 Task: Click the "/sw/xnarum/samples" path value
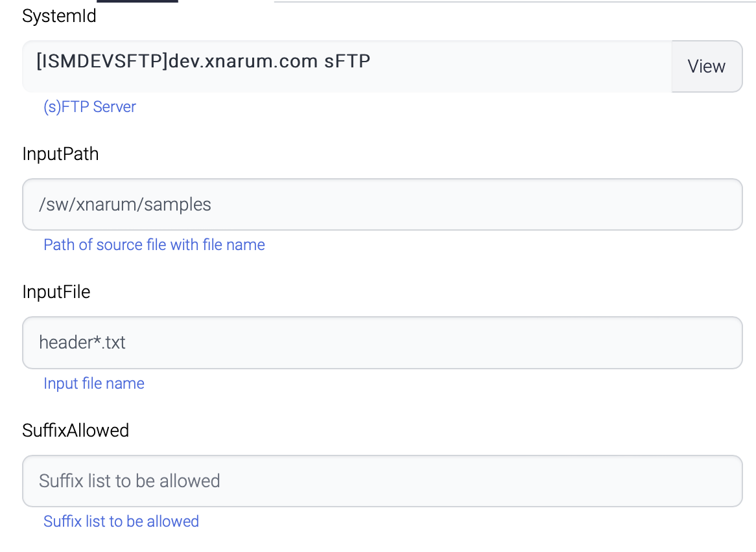click(125, 205)
